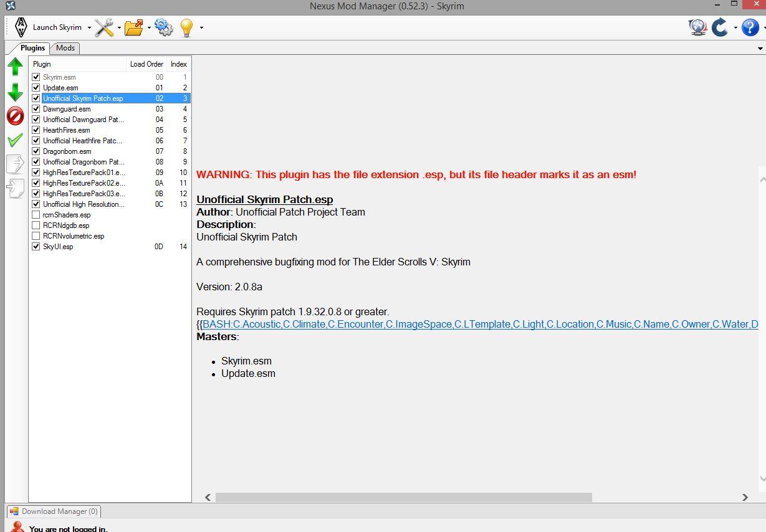This screenshot has width=766, height=532.
Task: Click the horizontal scrollbar left arrow
Action: (208, 497)
